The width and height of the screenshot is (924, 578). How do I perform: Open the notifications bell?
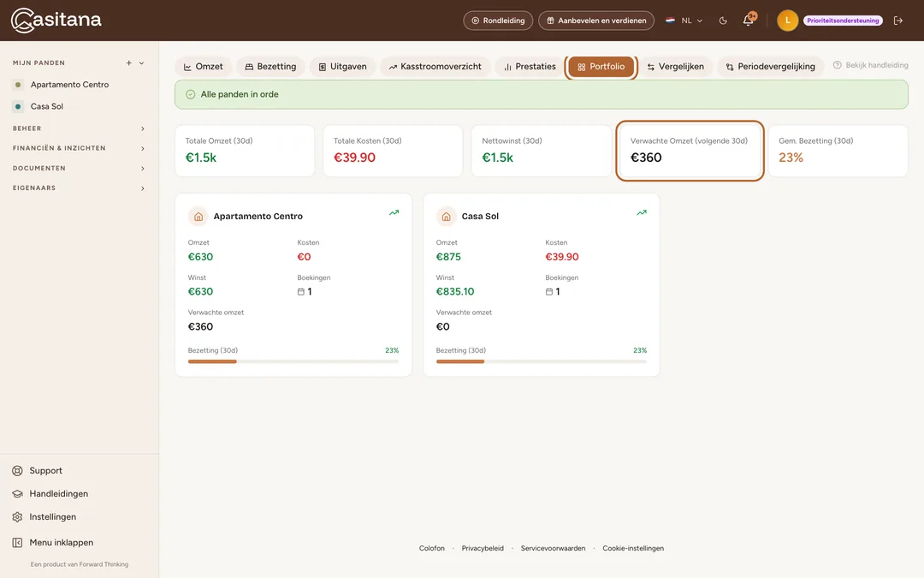749,20
